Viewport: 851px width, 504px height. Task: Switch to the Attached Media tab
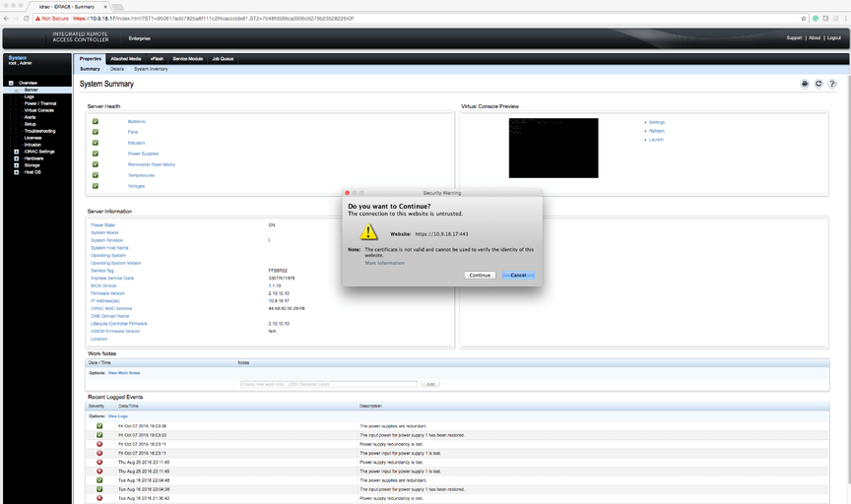125,59
